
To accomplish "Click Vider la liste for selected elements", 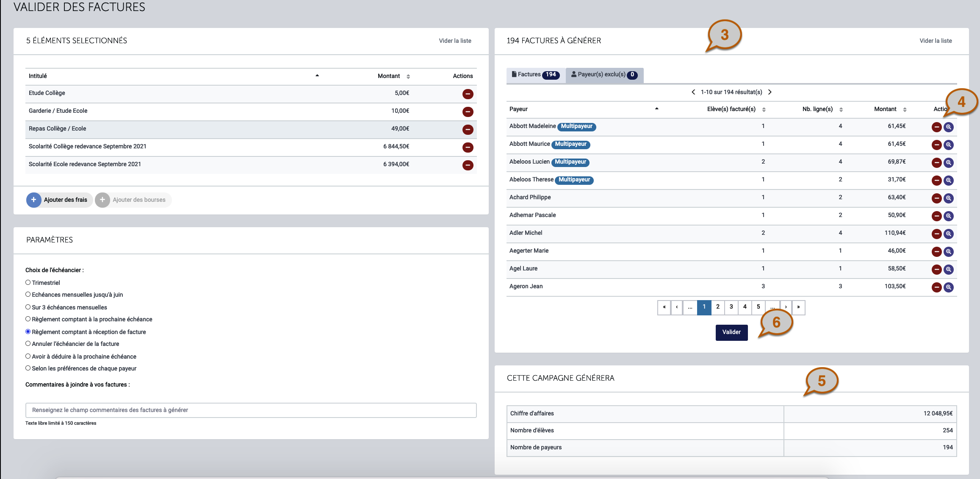I will (455, 41).
